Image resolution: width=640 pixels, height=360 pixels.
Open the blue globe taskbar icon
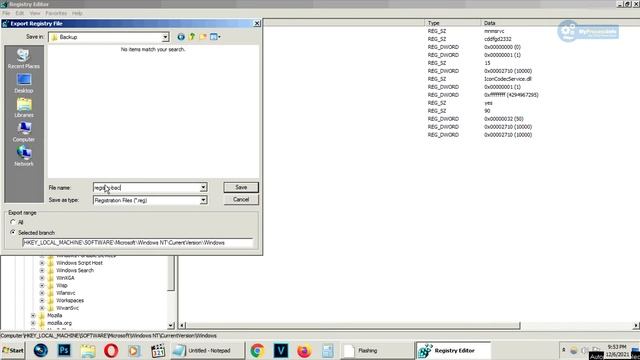[x=41, y=351]
